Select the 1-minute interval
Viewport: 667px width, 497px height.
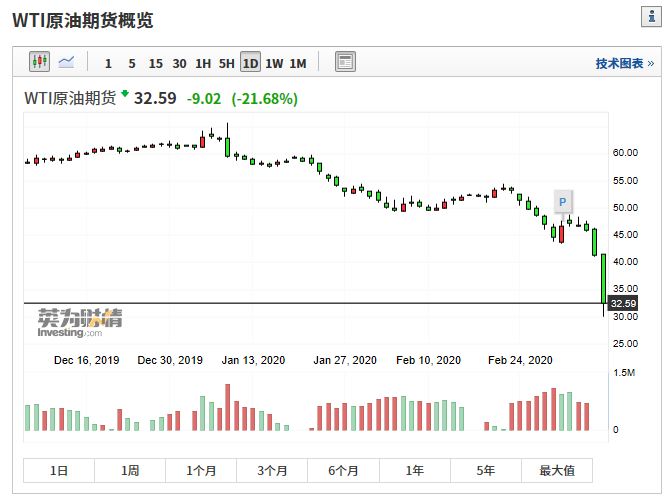(108, 63)
